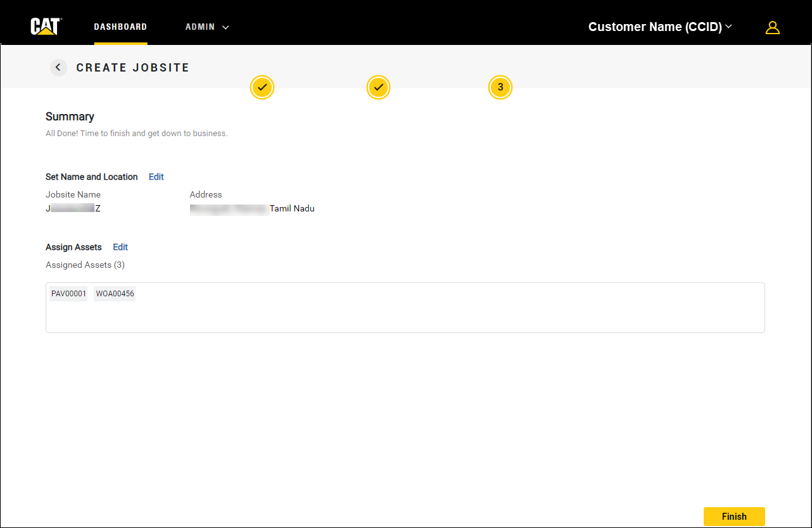
Task: Select the second completed step checkmark
Action: pos(378,87)
